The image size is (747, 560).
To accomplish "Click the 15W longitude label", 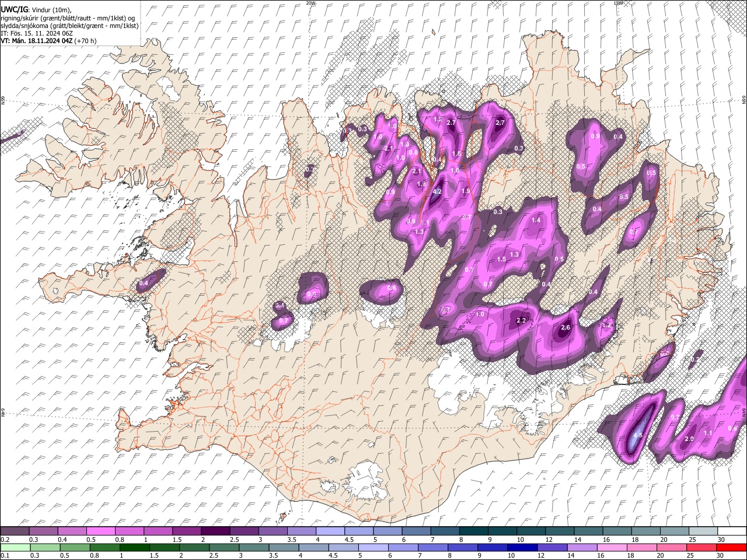I will click(618, 3).
